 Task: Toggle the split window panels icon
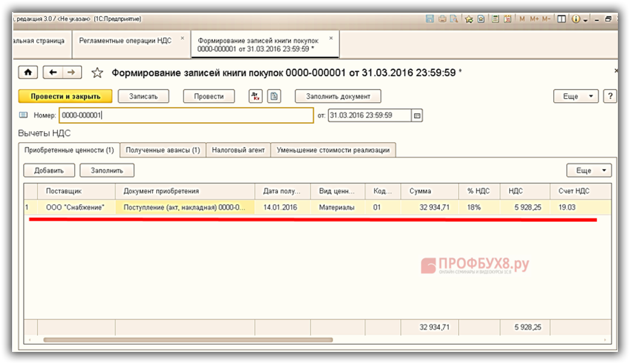561,19
